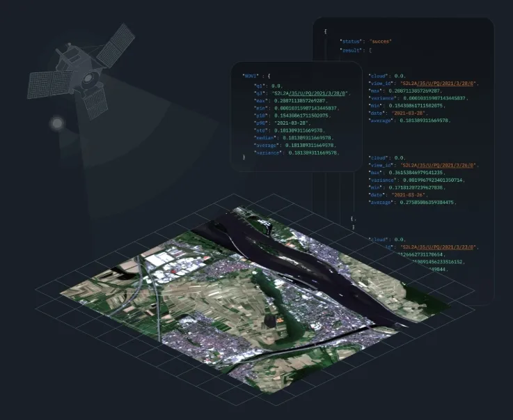Click the "cloud" line of the 3/23 result entry

click(x=388, y=240)
